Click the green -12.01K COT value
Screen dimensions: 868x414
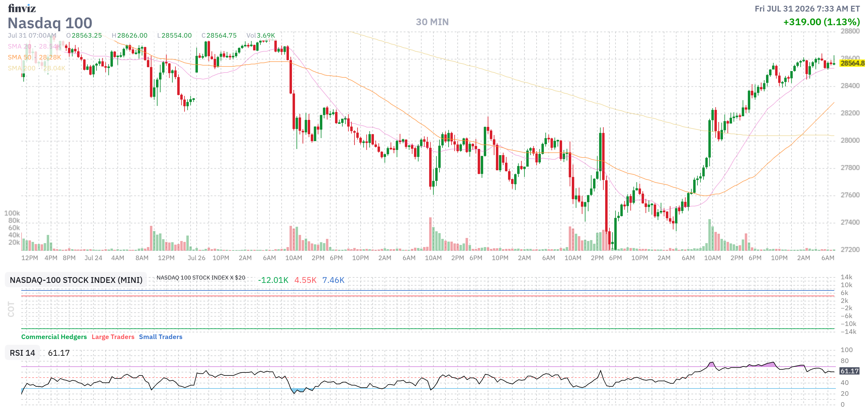coord(273,280)
